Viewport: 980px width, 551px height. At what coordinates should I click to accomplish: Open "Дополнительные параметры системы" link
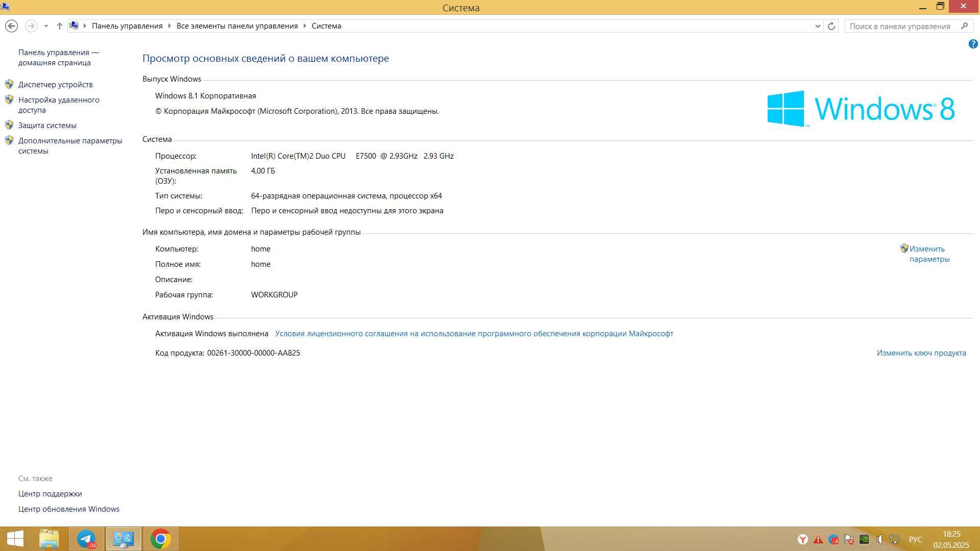point(70,146)
